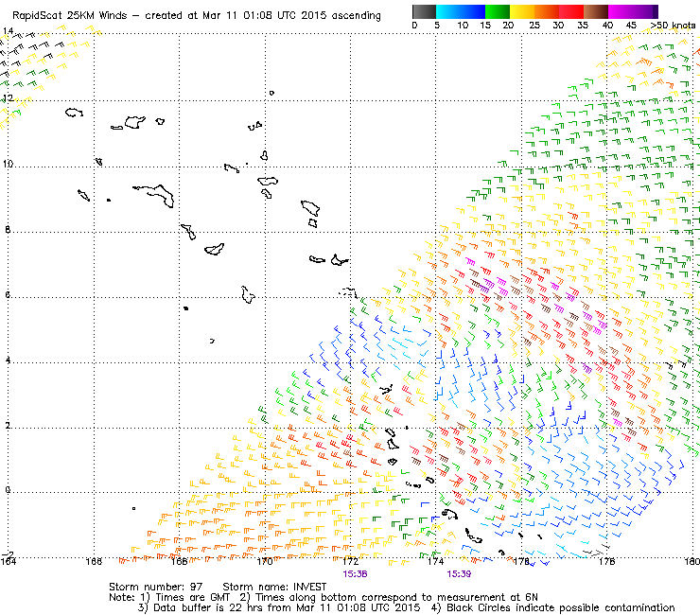Click the '180' longitude axis label

[692, 561]
